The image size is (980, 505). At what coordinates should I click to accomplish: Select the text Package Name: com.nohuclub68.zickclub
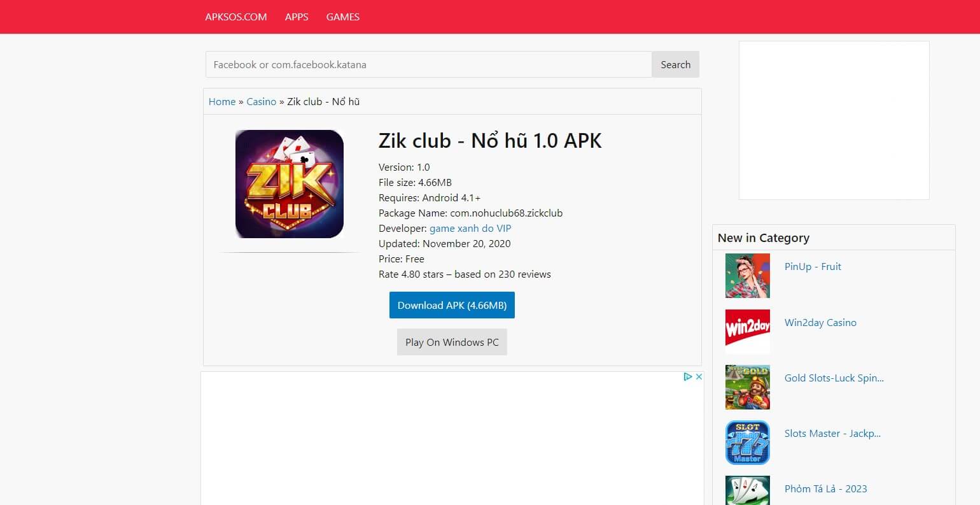470,213
